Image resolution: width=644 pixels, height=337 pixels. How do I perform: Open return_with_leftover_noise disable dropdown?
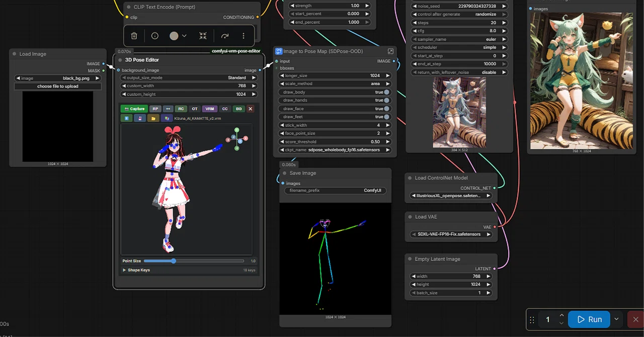coord(459,72)
